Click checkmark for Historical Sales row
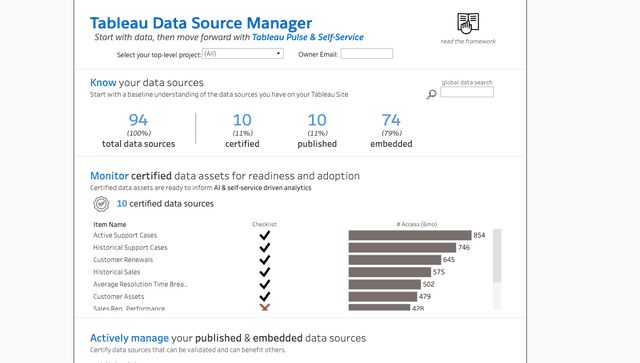This screenshot has width=640, height=363. [264, 272]
